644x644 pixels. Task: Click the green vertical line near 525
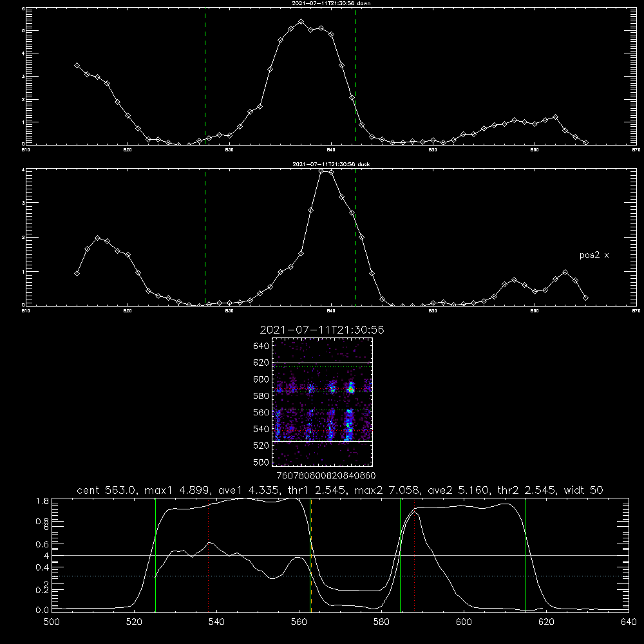[x=155, y=555]
